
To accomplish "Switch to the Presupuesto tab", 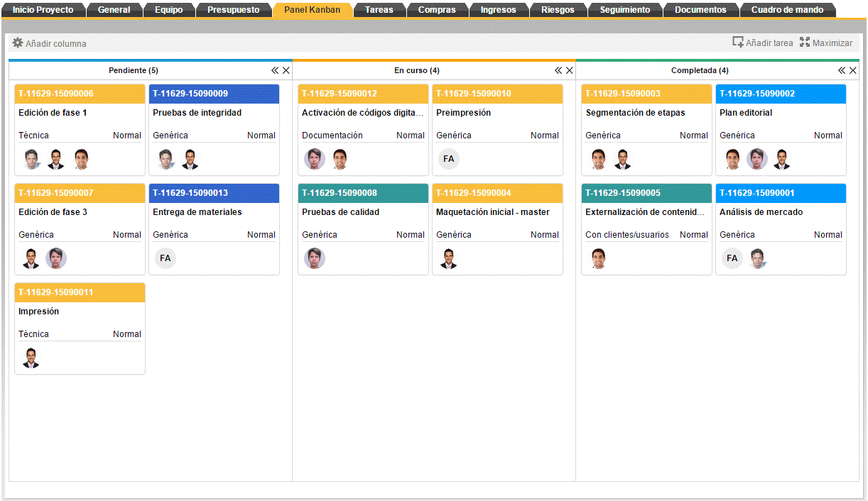I will coord(233,10).
